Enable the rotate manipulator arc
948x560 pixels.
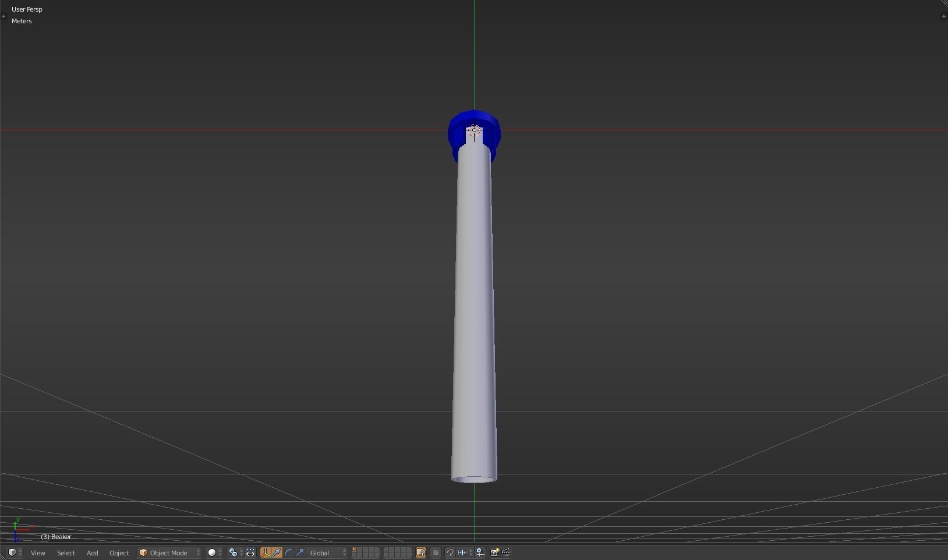point(288,552)
